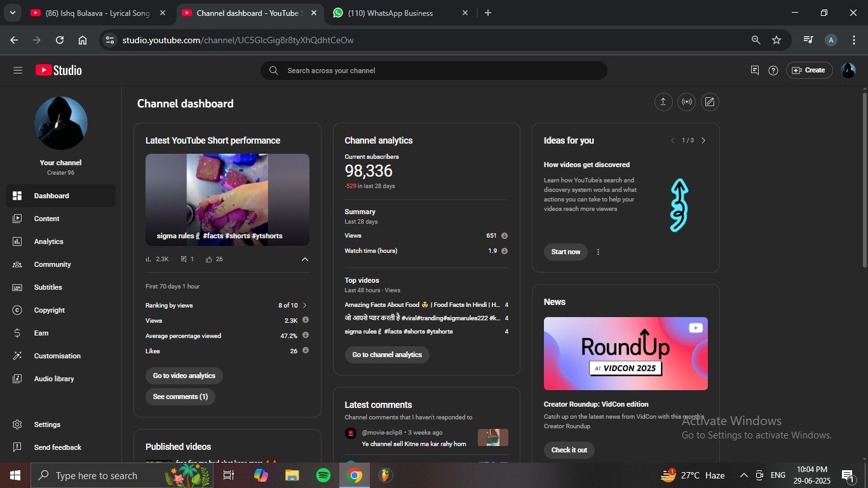
Task: Open Content in the sidebar
Action: click(61, 219)
